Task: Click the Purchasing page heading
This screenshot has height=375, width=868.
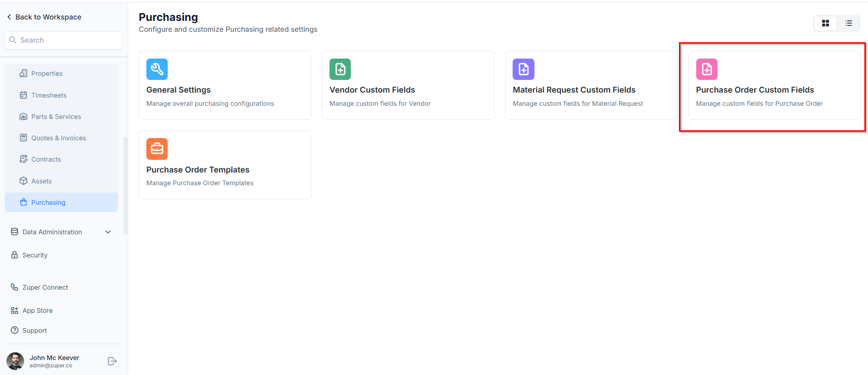Action: [168, 17]
